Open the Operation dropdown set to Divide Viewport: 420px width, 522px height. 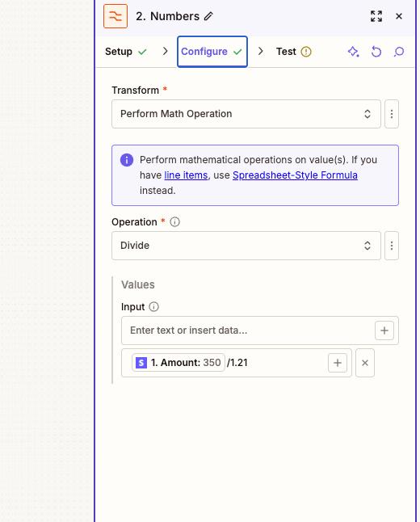(x=246, y=246)
